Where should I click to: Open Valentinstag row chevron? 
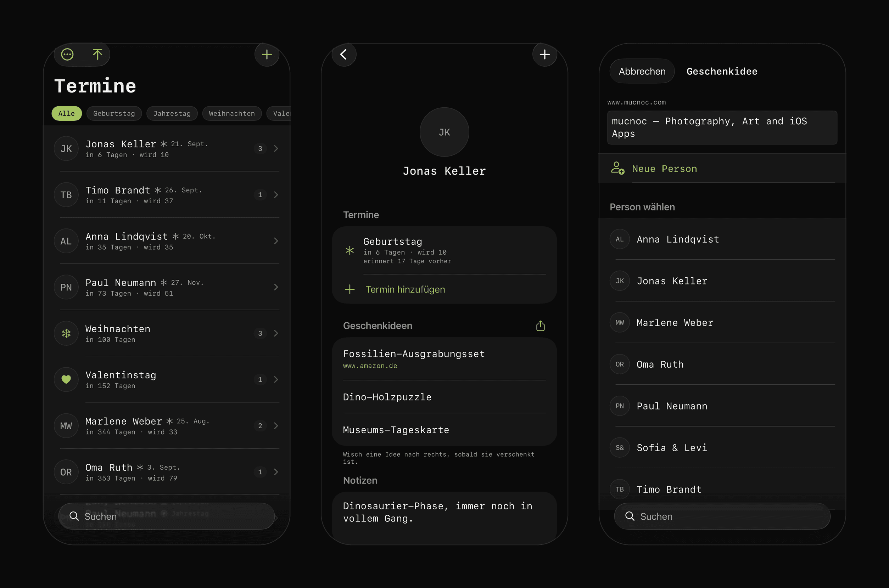(x=276, y=379)
